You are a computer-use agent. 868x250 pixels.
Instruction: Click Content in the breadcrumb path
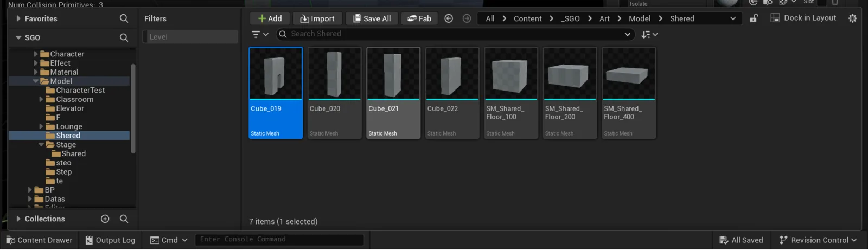tap(527, 18)
